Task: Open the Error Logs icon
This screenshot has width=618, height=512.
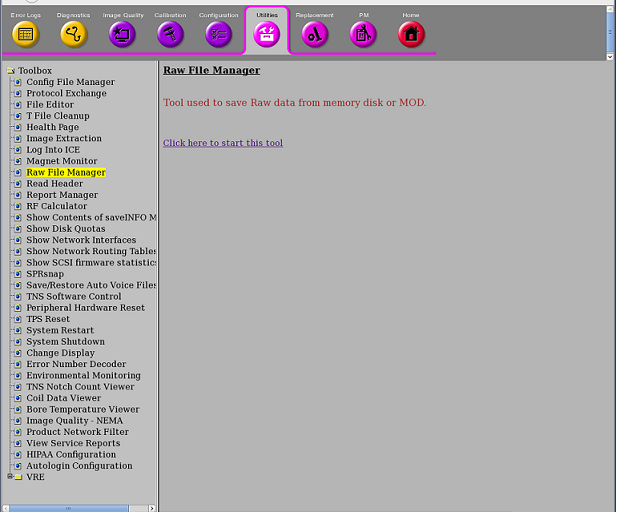Action: point(26,34)
